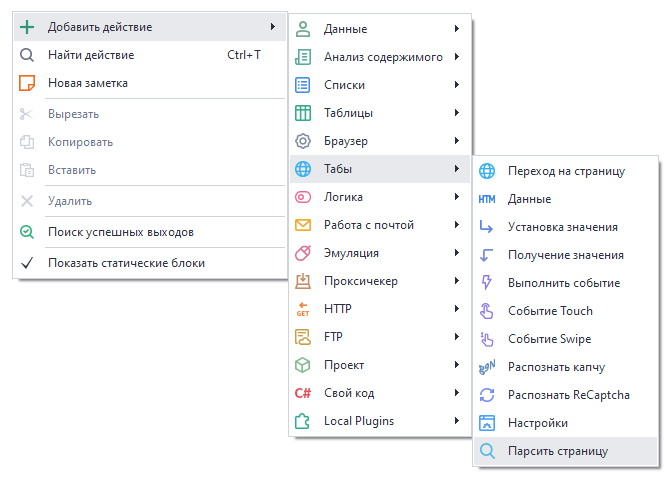
Task: Click the puzzle icon for Local Plugins
Action: tap(303, 421)
